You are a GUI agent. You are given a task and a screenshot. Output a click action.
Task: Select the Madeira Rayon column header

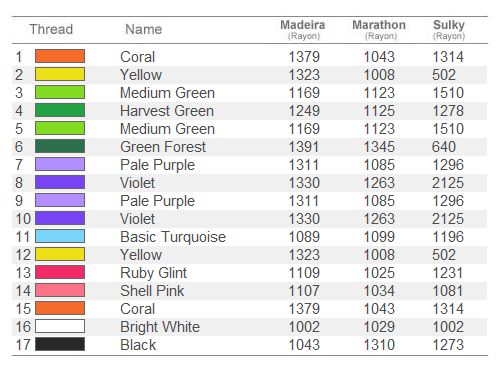click(x=303, y=29)
